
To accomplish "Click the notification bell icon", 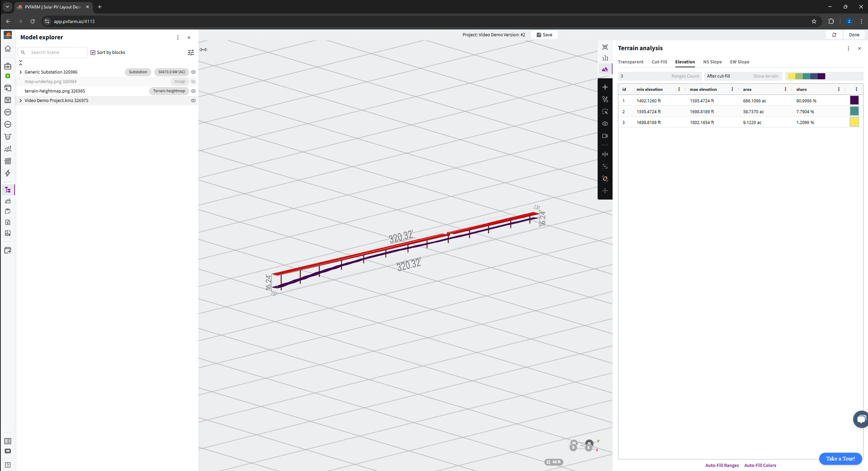I will point(834,35).
